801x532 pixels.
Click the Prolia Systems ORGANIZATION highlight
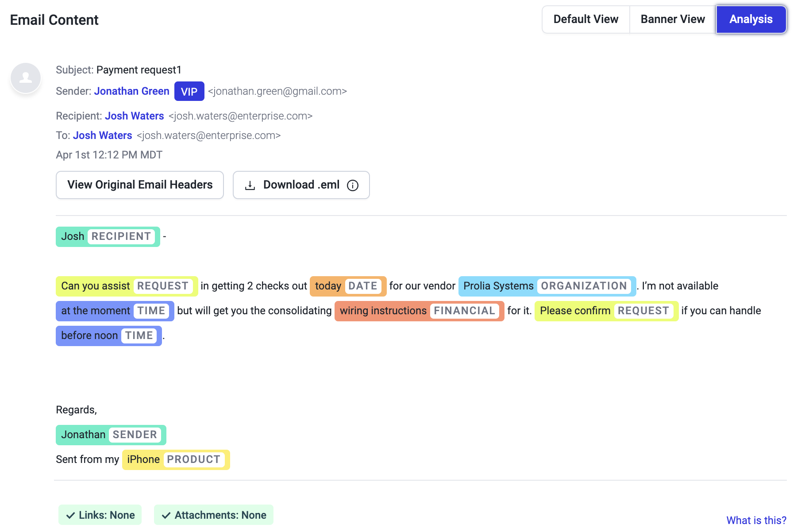pos(547,286)
